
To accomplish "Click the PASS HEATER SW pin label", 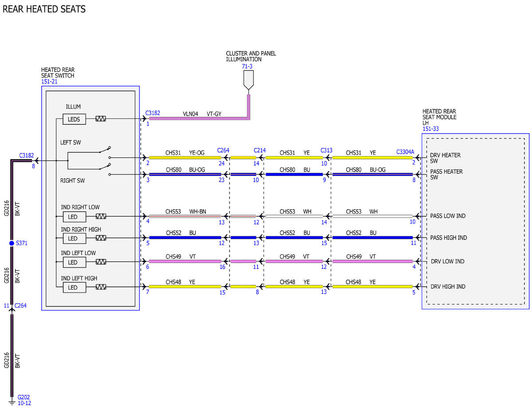I will coord(446,174).
